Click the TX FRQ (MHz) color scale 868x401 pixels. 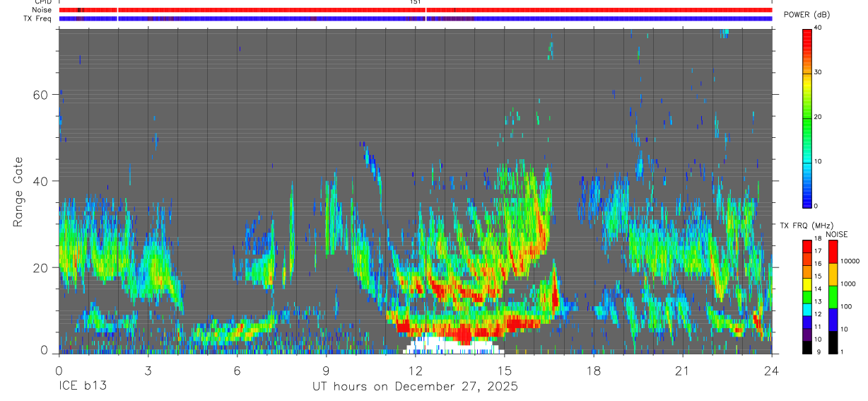point(807,297)
